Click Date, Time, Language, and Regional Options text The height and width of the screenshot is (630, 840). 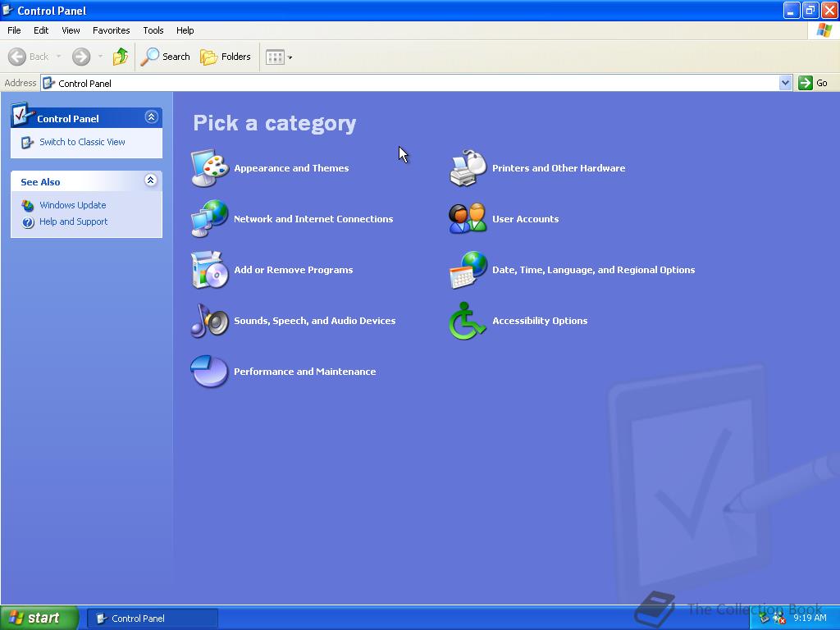[x=594, y=270]
